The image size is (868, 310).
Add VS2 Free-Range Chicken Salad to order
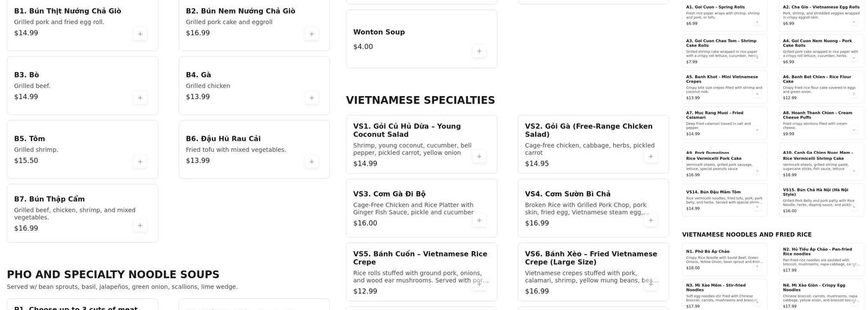(x=651, y=156)
